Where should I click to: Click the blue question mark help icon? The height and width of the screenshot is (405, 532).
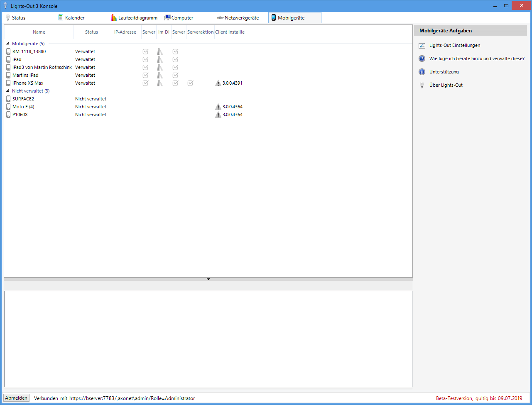click(x=422, y=59)
